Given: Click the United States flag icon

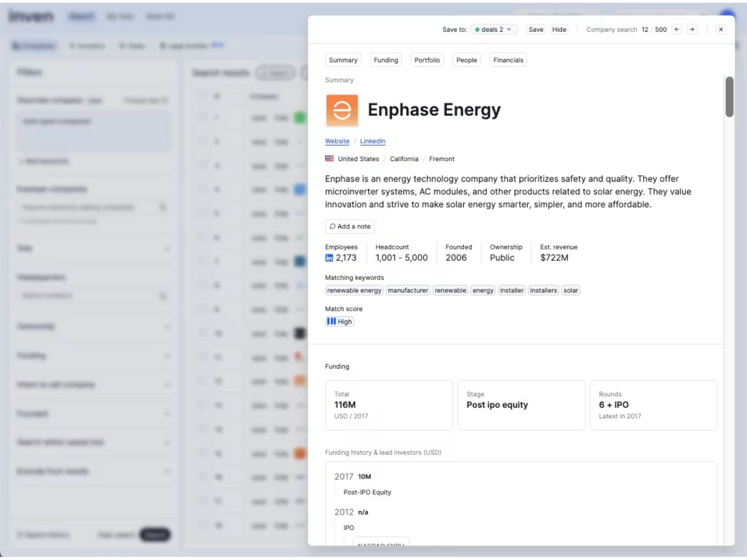Looking at the screenshot, I should click(x=329, y=159).
